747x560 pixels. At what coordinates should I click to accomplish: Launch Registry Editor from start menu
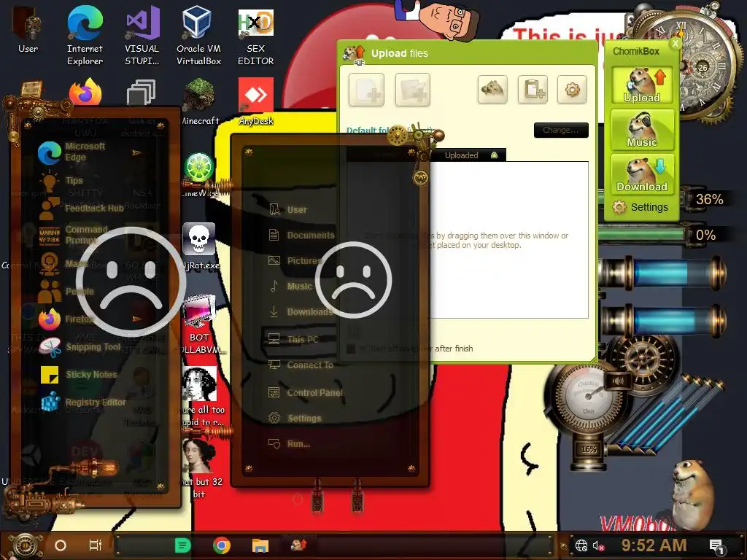pos(83,402)
